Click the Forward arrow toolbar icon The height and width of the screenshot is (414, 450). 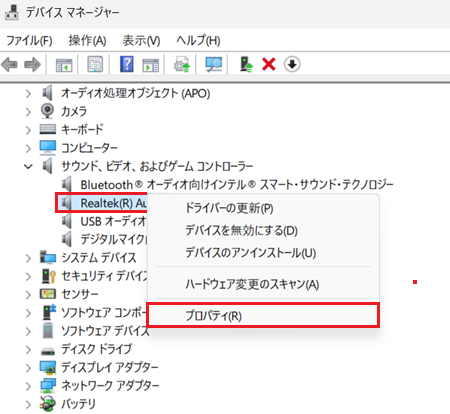tap(32, 64)
